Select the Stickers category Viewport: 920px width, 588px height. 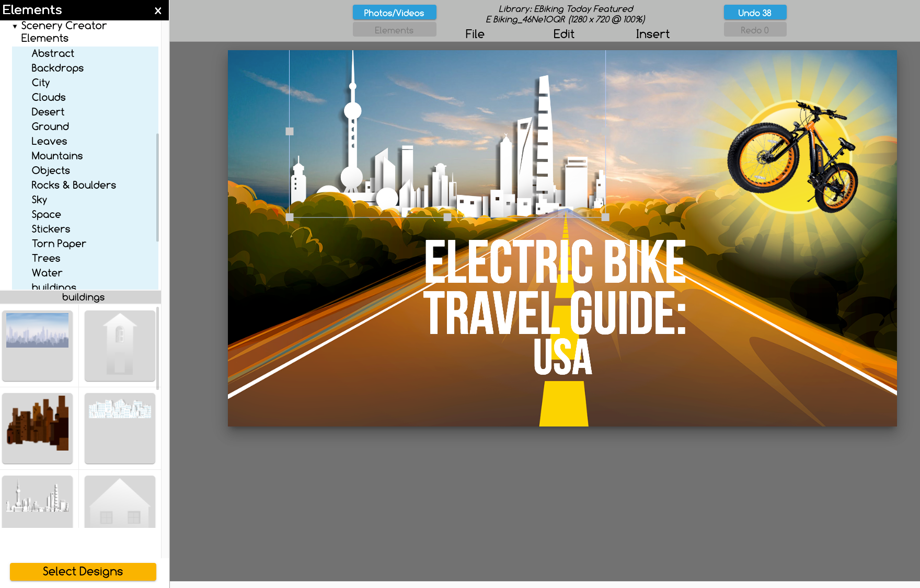click(51, 229)
